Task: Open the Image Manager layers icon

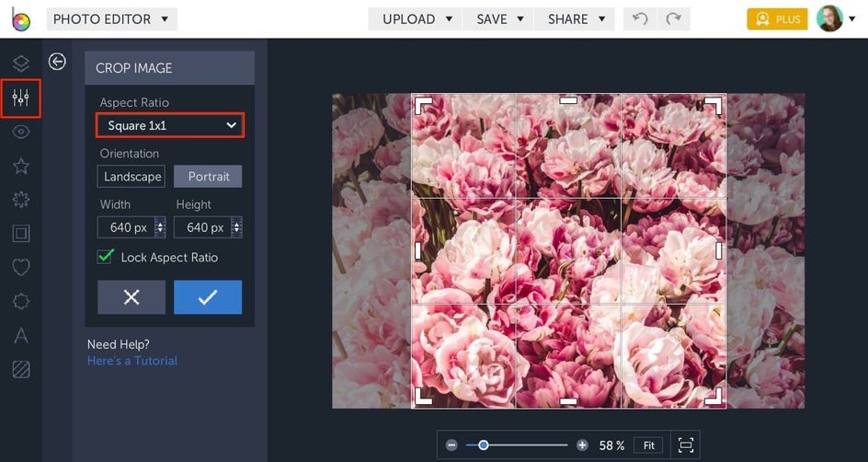Action: (21, 64)
